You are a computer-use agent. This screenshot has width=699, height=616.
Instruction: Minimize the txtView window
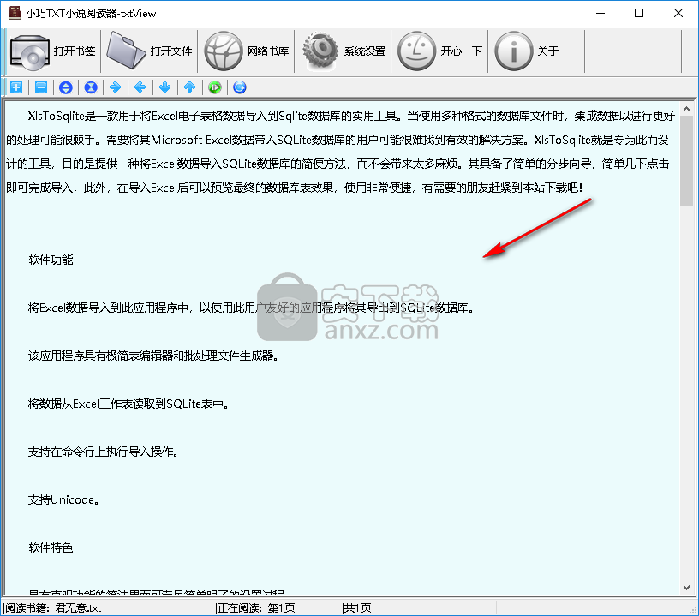600,13
